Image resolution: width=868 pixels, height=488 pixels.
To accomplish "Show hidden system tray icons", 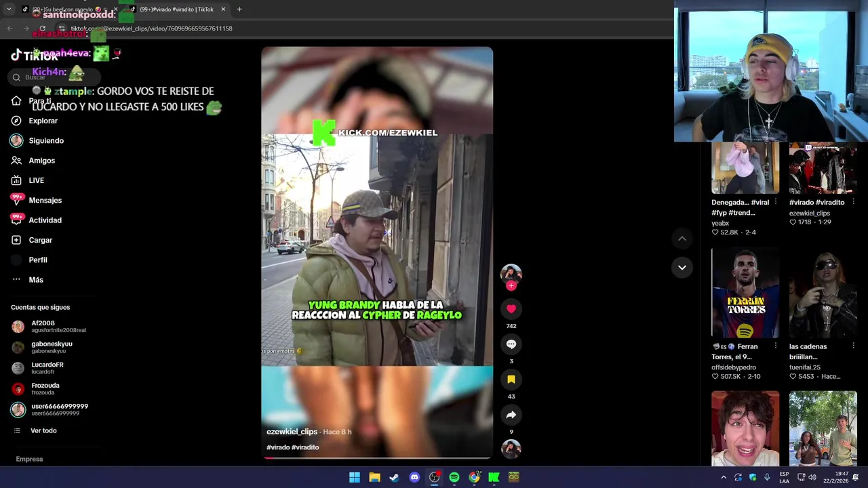I will point(724,477).
